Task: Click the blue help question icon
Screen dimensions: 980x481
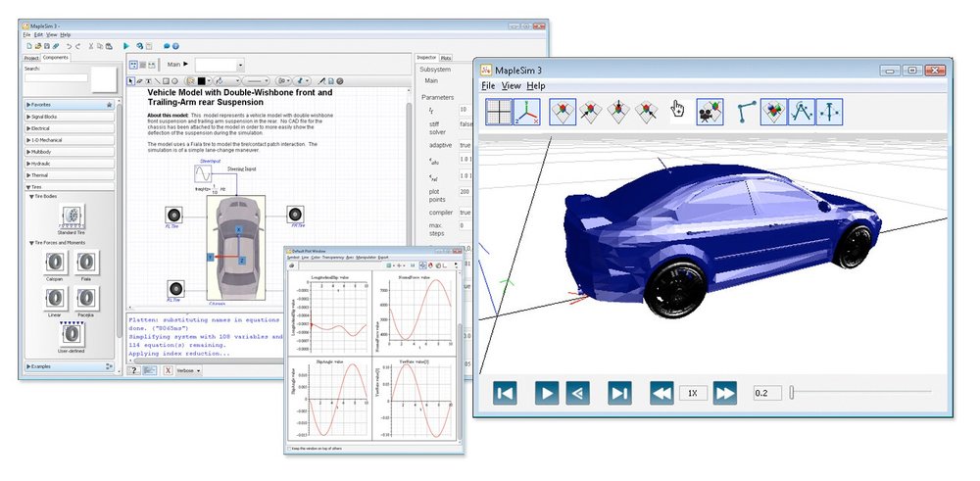Action: (x=175, y=46)
